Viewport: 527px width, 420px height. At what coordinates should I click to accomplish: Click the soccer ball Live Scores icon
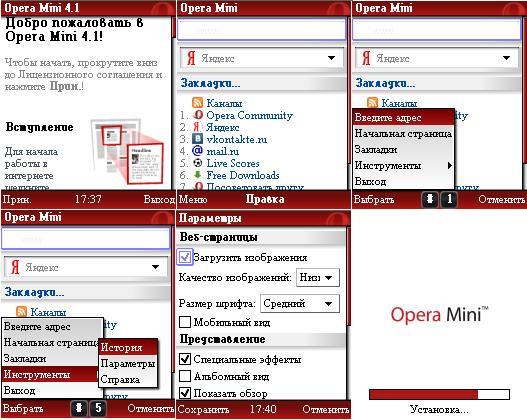198,163
